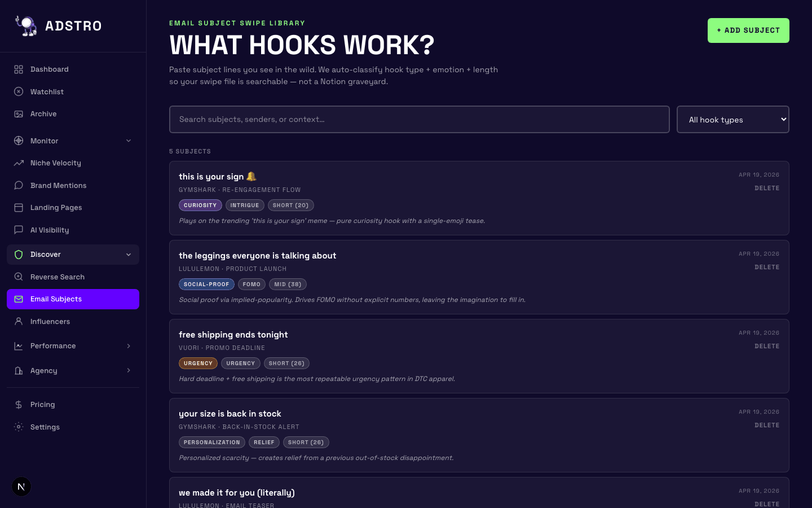
Task: Select the Influencers person icon
Action: click(x=19, y=321)
